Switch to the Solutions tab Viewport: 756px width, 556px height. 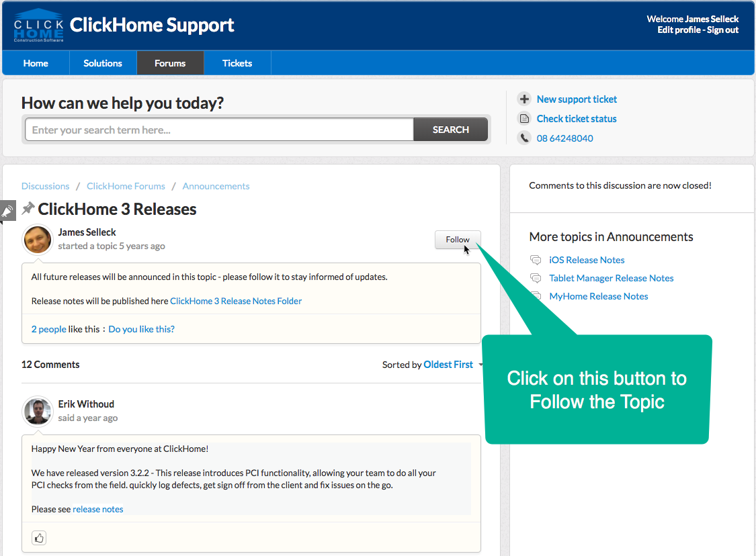(102, 62)
